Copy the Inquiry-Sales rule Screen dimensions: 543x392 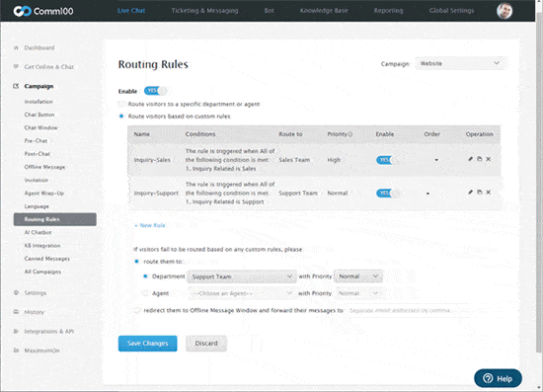479,159
